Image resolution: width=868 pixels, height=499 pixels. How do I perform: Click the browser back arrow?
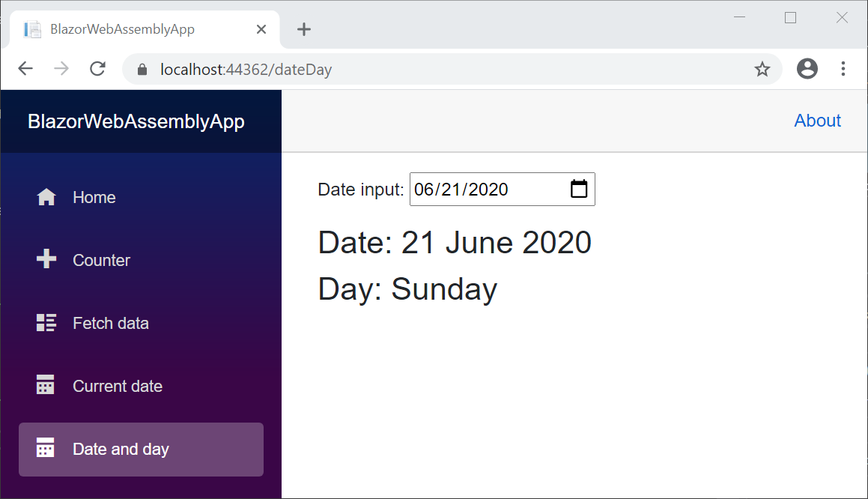tap(25, 68)
